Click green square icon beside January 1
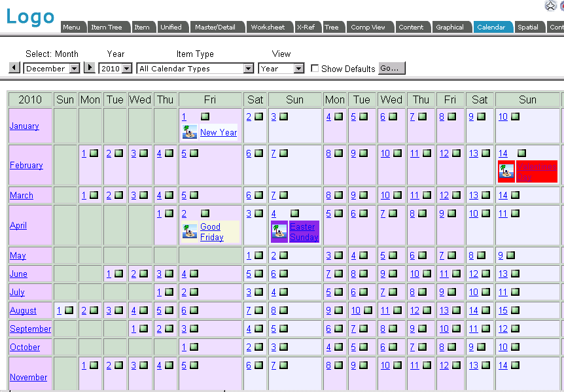The height and width of the screenshot is (392, 564). tap(205, 116)
